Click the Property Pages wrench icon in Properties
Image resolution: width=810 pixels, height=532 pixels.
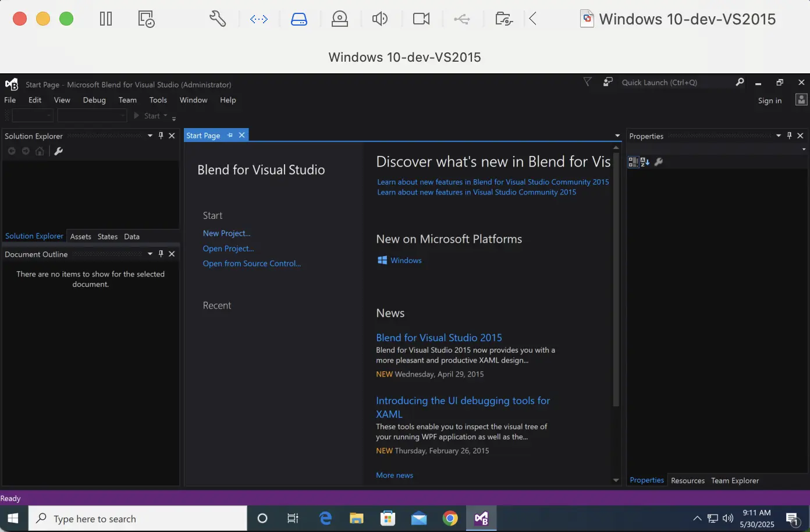tap(659, 162)
